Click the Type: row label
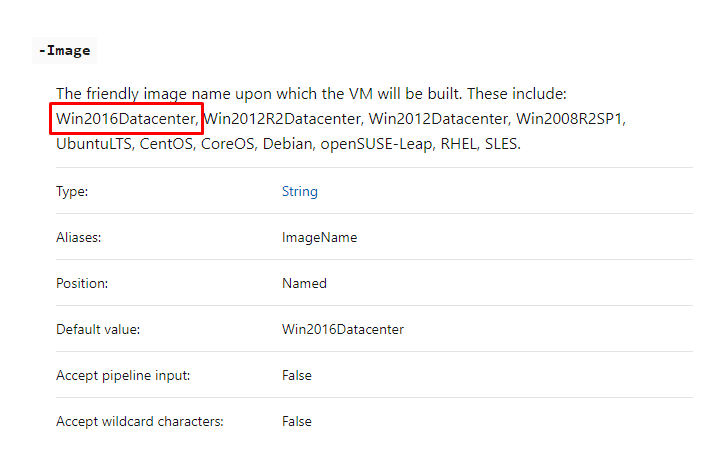The image size is (720, 452). [x=72, y=192]
